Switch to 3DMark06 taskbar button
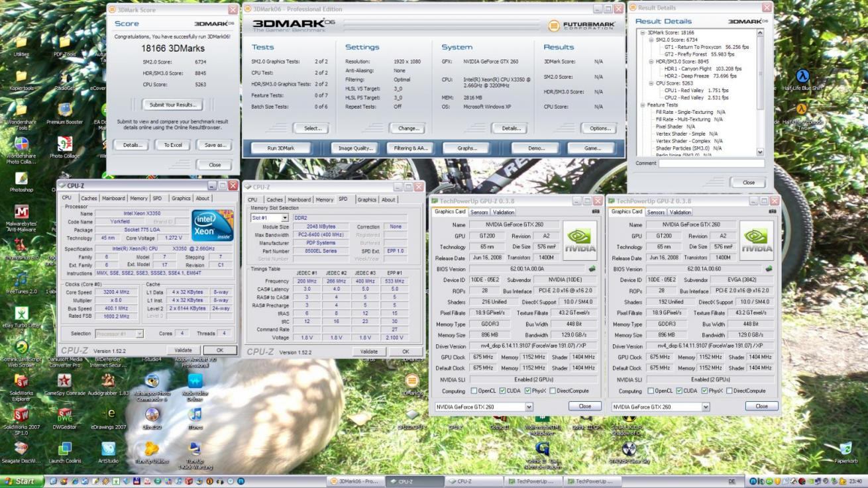 (x=354, y=481)
